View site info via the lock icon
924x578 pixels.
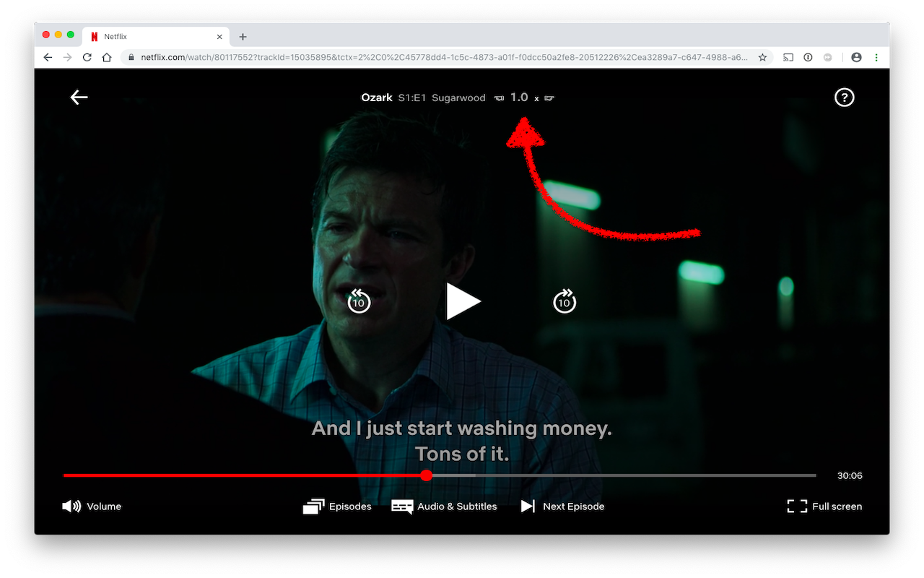[x=132, y=57]
